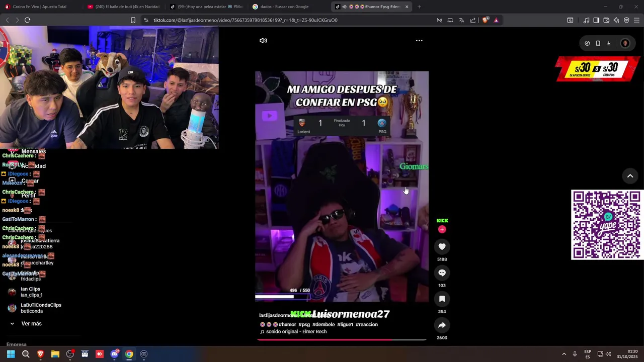Open File Explorer from the taskbar
Viewport: 644px width, 362px height.
tap(55, 354)
